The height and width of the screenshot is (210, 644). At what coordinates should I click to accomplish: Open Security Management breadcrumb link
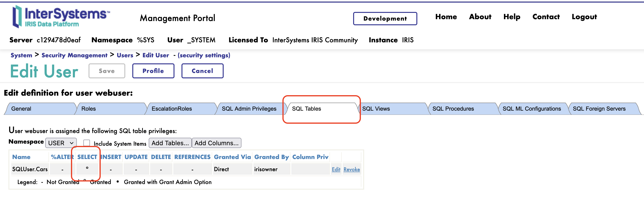point(74,55)
